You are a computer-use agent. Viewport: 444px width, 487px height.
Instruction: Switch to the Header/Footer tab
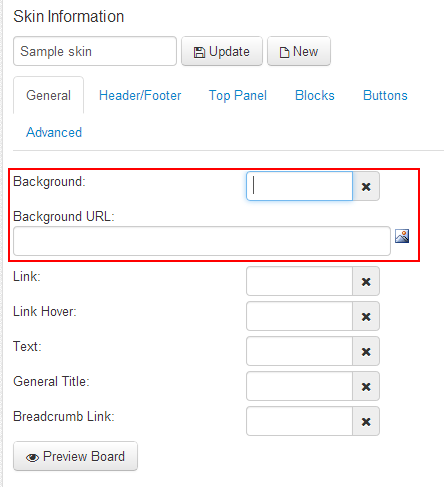pos(140,96)
